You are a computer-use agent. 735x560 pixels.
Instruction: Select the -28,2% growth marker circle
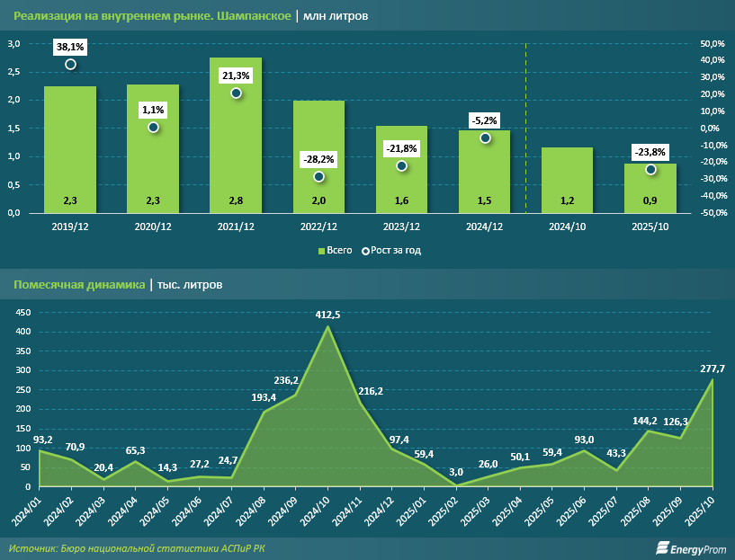(318, 177)
